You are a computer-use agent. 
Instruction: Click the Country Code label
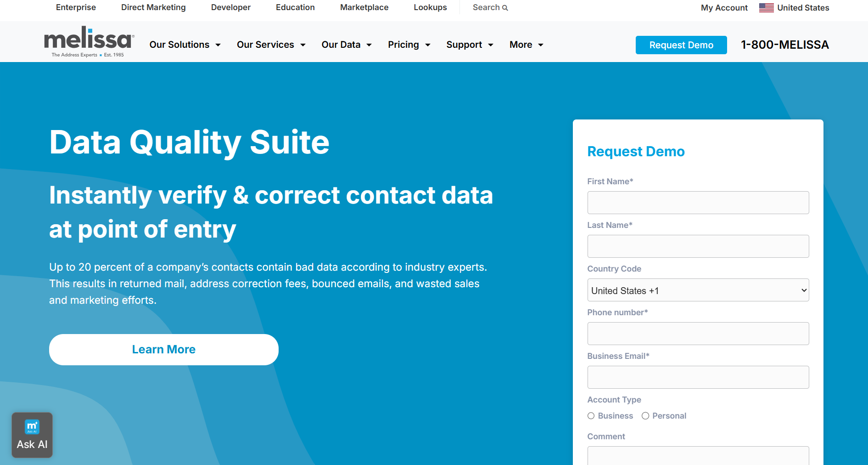click(x=614, y=269)
